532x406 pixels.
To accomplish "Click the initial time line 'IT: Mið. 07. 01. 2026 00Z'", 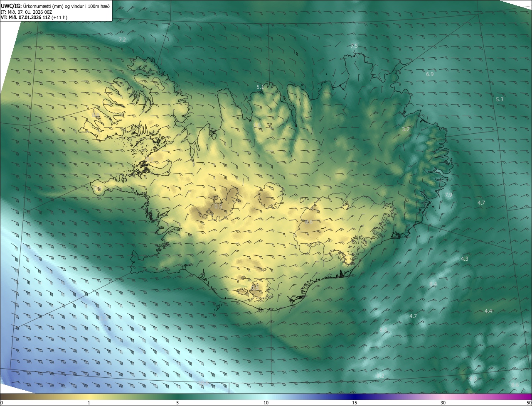I will [26, 12].
